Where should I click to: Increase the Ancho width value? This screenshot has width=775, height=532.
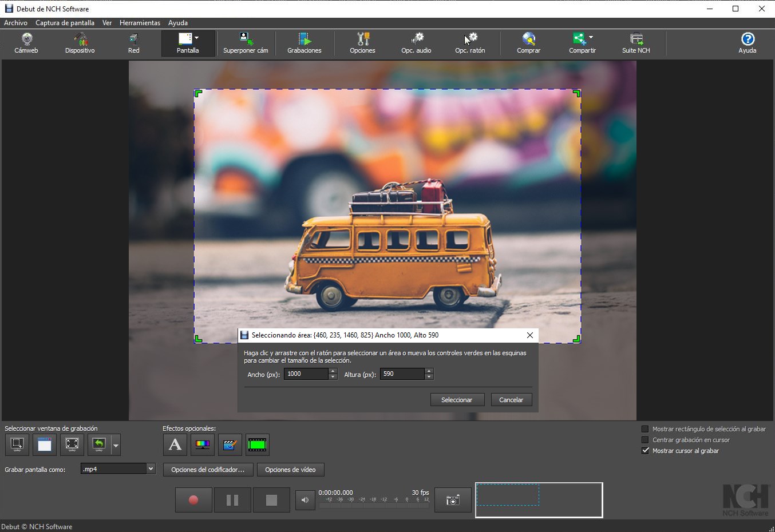333,371
